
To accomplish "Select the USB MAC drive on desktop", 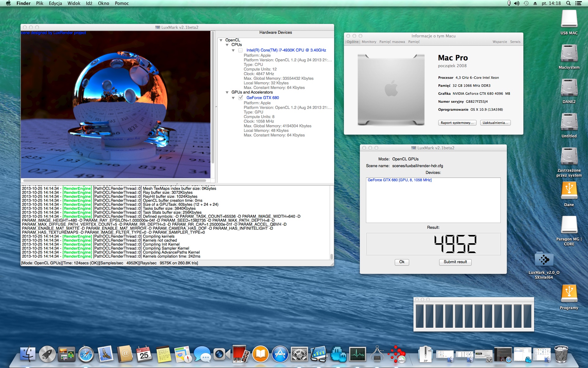I will (569, 22).
